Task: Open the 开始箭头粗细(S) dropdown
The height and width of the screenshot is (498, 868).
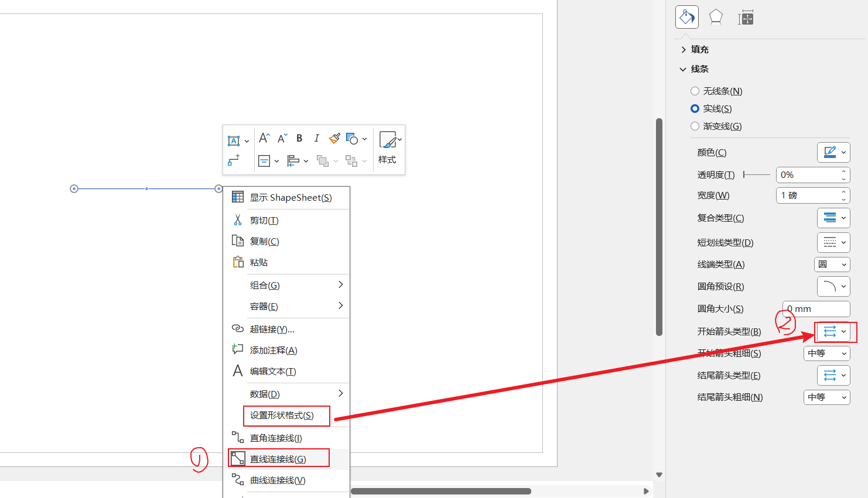Action: (826, 353)
